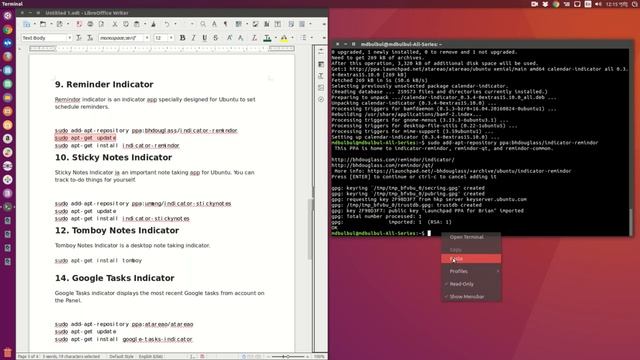Click the '9. Reminder Indicator' heading

pos(104,84)
